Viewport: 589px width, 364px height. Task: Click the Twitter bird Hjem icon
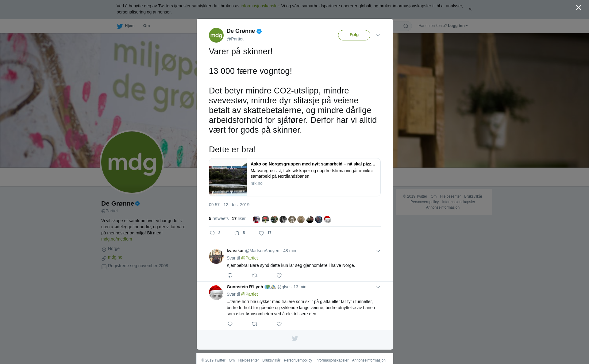click(120, 26)
